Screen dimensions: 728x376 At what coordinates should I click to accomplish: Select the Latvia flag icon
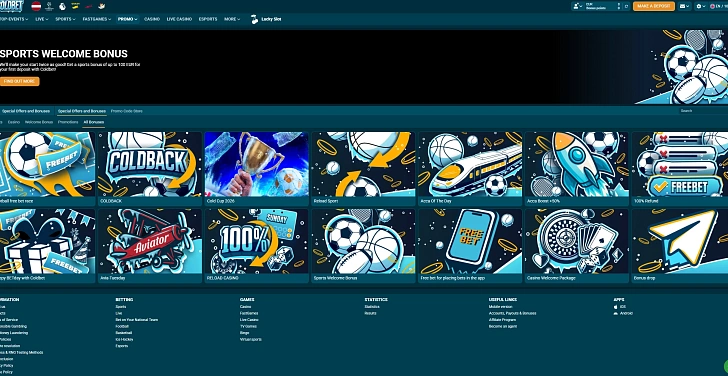coord(36,6)
